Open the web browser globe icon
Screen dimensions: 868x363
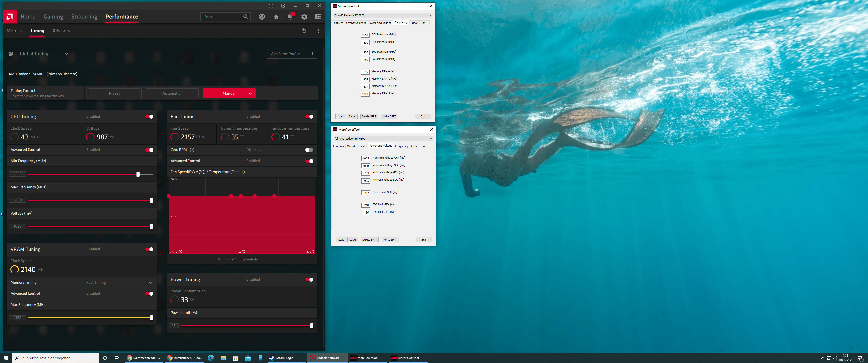pos(262,16)
